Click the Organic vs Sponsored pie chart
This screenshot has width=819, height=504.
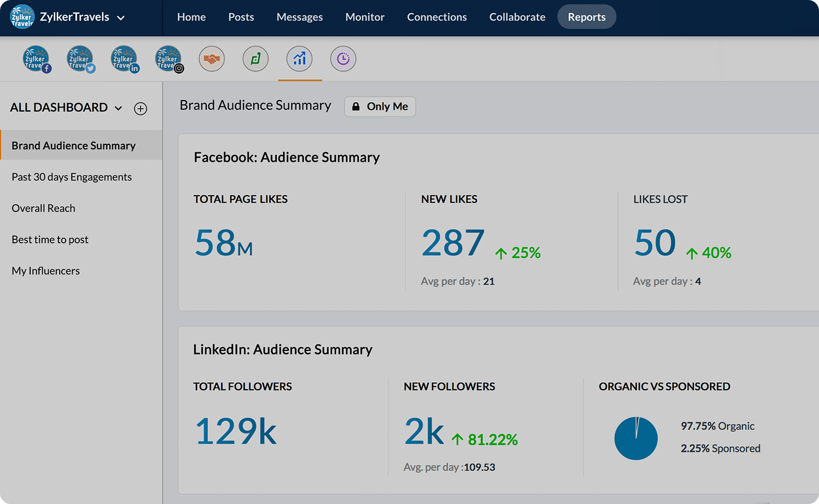pos(636,438)
